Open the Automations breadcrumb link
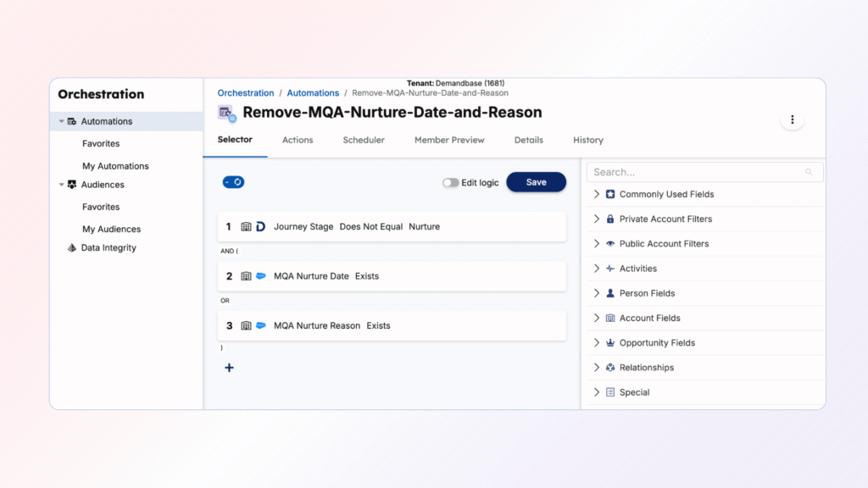The width and height of the screenshot is (868, 488). 313,93
